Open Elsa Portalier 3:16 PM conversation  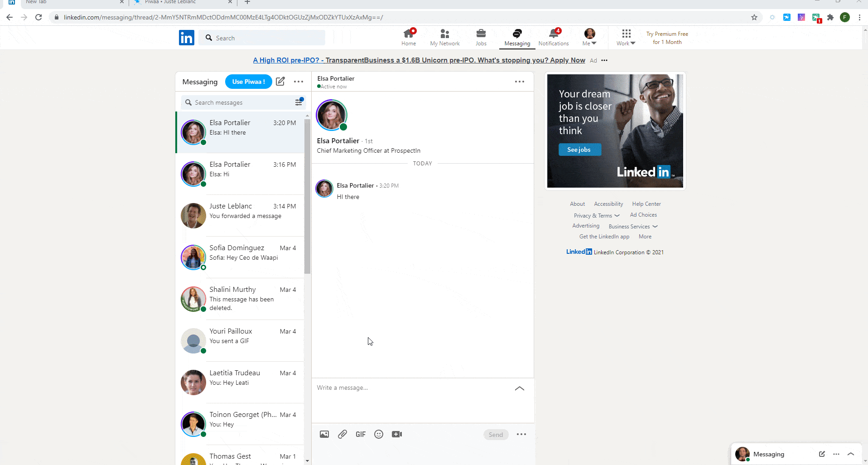(x=240, y=174)
